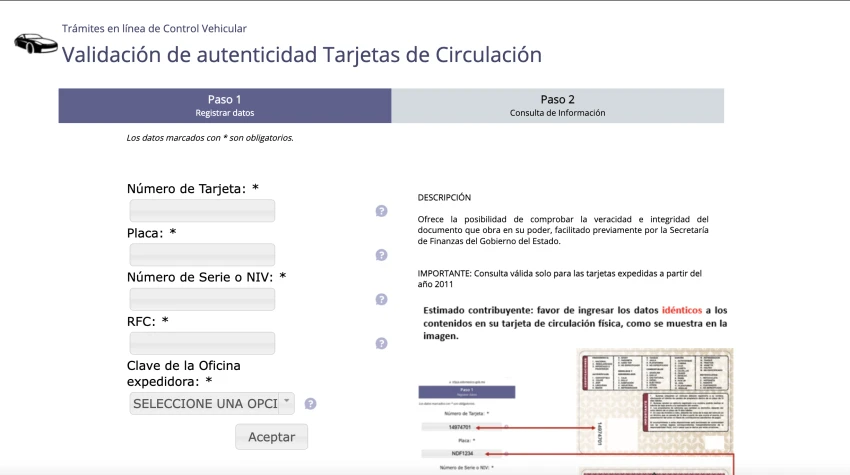Switch to the Paso 1 Registrar datos tab
The width and height of the screenshot is (850, 475).
(225, 106)
